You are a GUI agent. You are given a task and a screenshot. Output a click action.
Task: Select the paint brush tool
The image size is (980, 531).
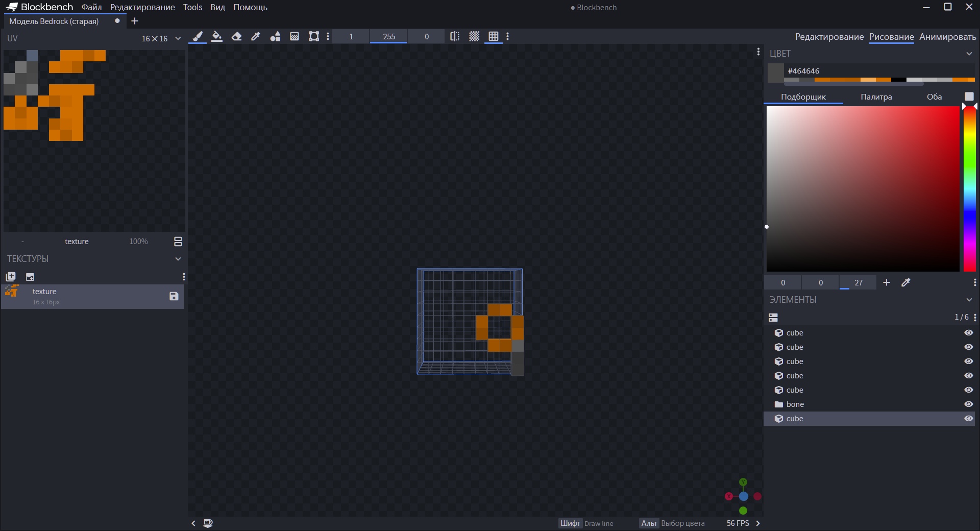[x=198, y=36]
